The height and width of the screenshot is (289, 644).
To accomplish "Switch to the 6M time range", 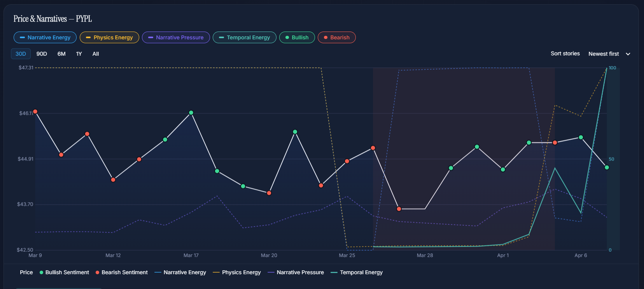I will [x=61, y=54].
